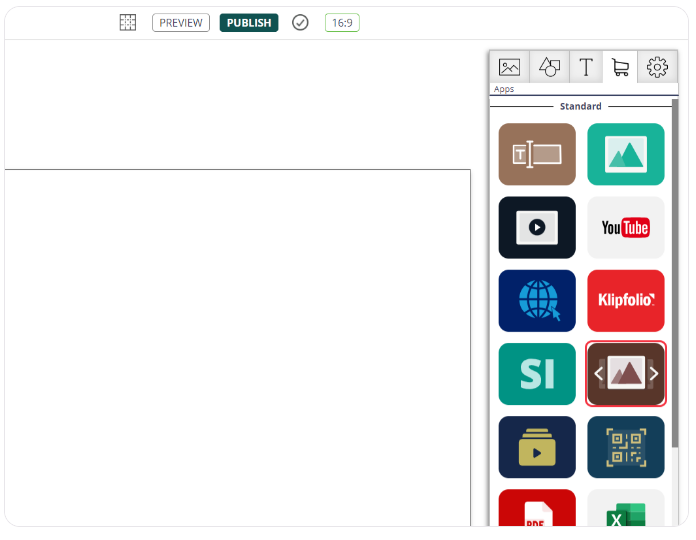
Task: Switch to the Images tab in the panel
Action: [509, 67]
